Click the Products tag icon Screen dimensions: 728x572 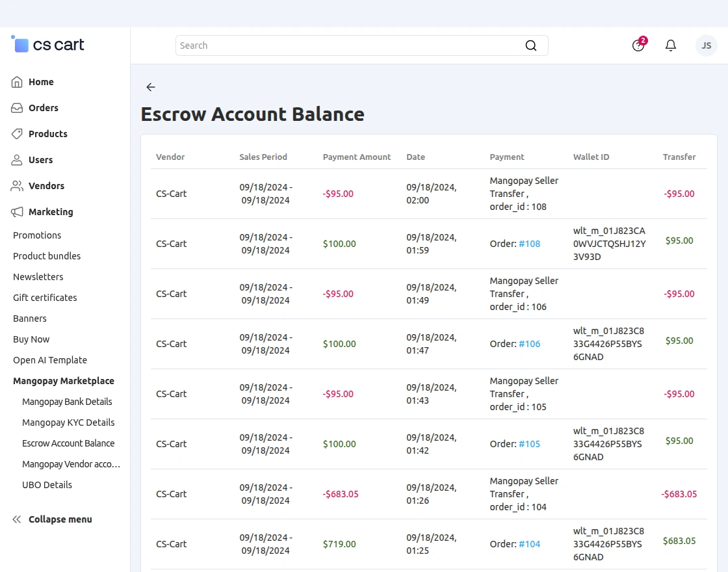coord(17,134)
